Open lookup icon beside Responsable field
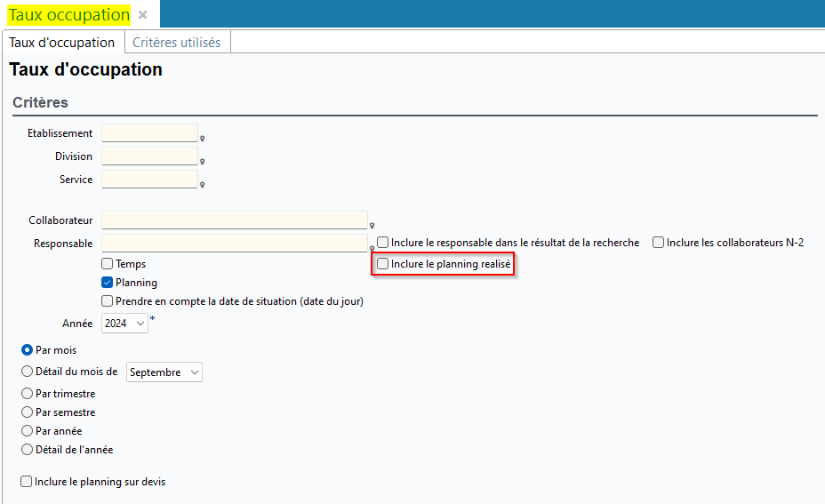The width and height of the screenshot is (825, 504). 372,248
